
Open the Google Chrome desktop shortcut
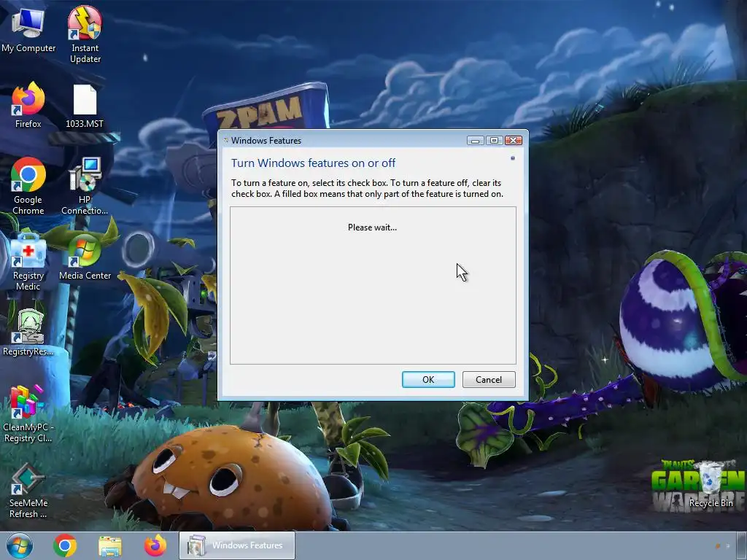[x=28, y=186]
